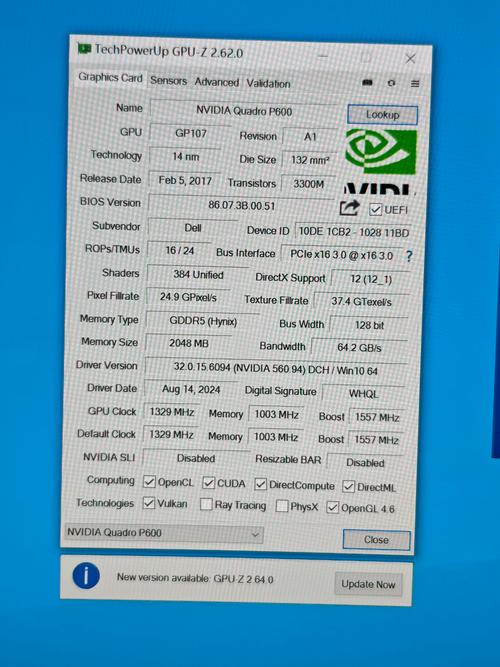Viewport: 500px width, 667px height.
Task: Click the Close button at the bottom
Action: pyautogui.click(x=377, y=540)
